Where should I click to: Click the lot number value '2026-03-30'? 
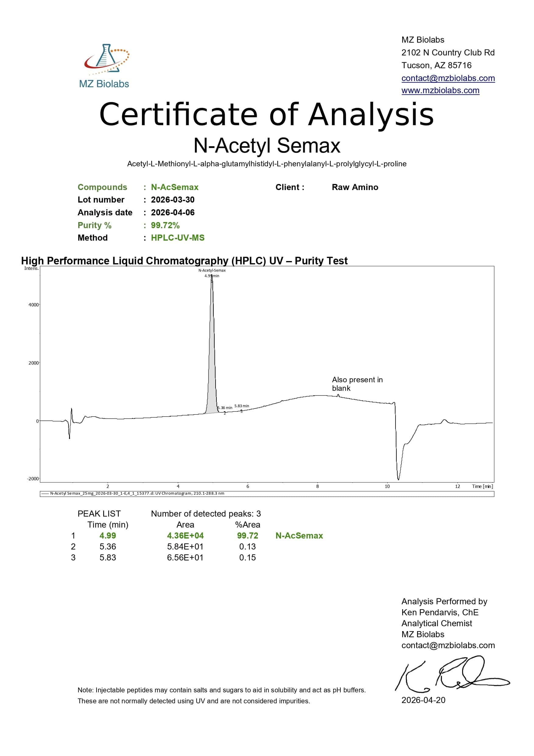coord(173,200)
